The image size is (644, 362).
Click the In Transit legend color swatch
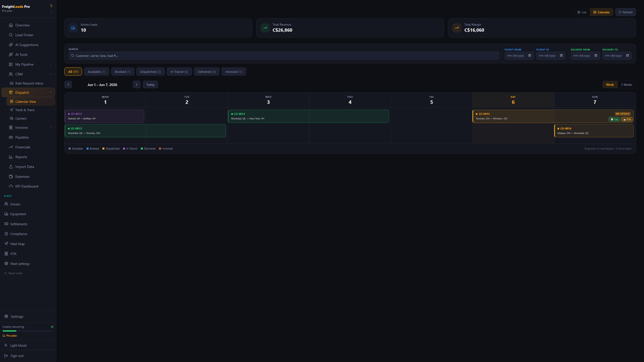point(124,149)
